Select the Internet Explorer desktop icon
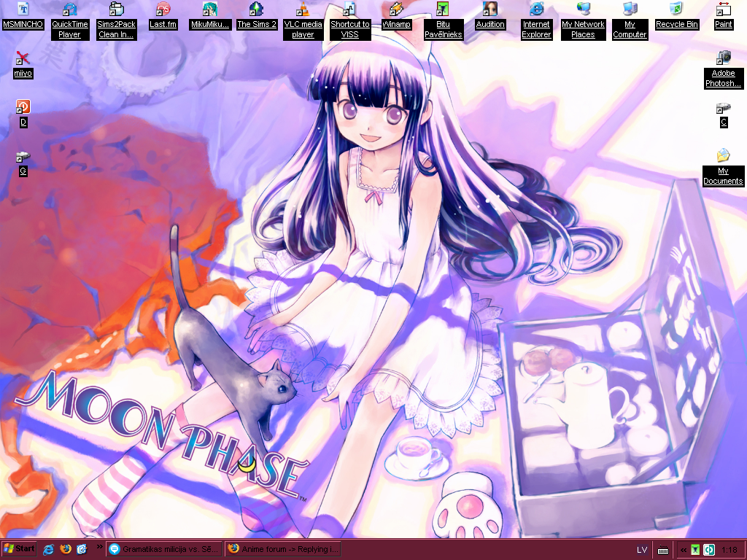Image resolution: width=747 pixels, height=560 pixels. point(536,21)
